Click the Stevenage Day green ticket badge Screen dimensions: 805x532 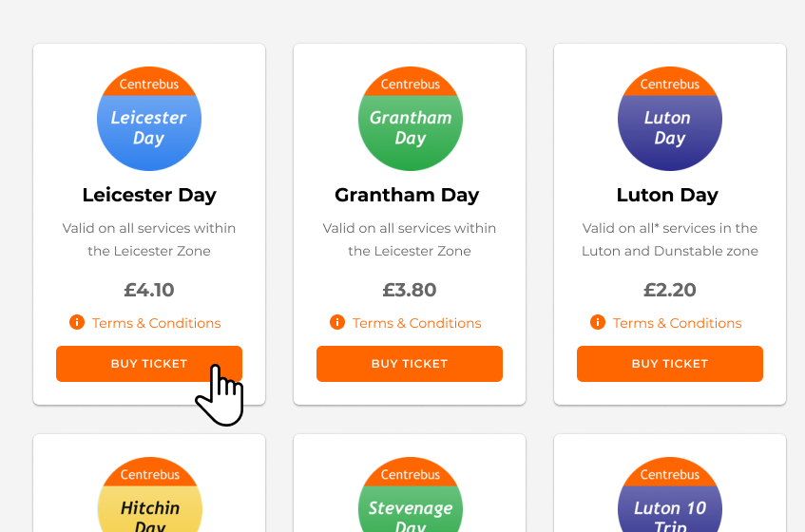click(410, 499)
